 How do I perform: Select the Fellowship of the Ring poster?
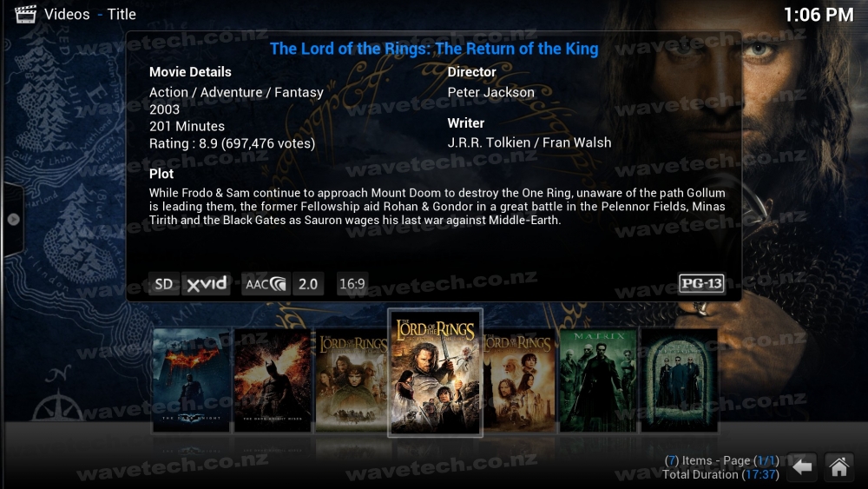(352, 380)
